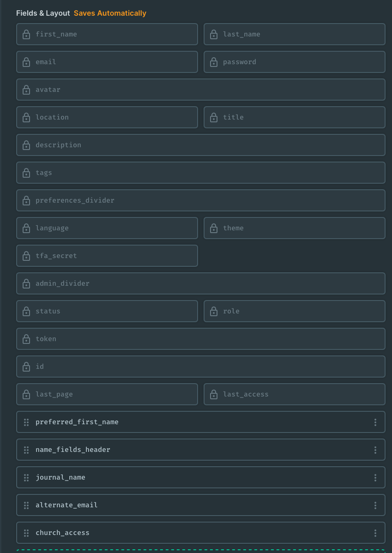Click the lock icon on last_access field
This screenshot has width=392, height=553.
pos(214,394)
